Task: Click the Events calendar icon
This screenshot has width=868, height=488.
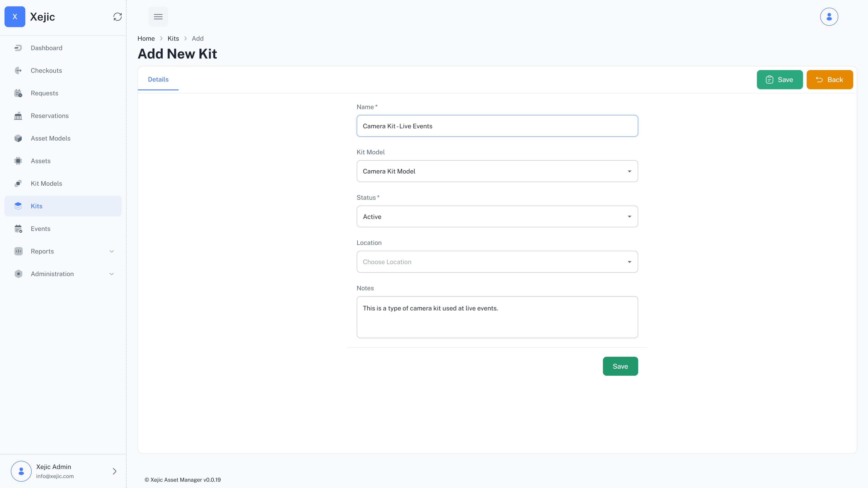Action: pos(18,229)
